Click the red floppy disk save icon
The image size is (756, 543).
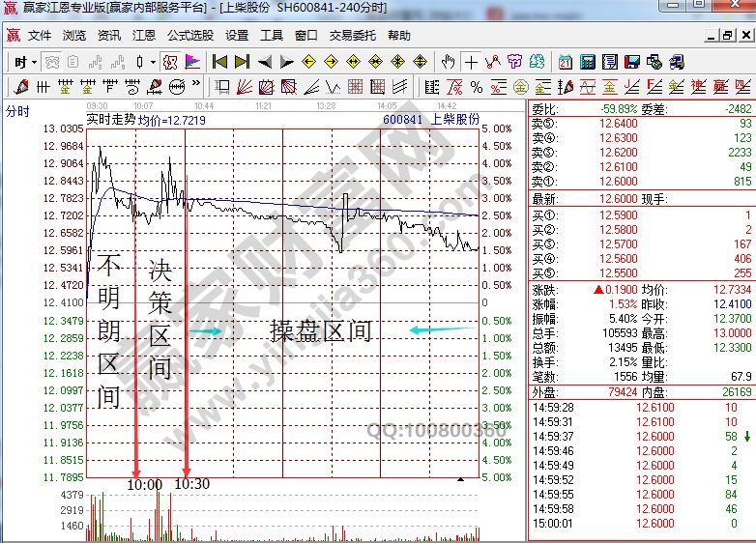633,62
